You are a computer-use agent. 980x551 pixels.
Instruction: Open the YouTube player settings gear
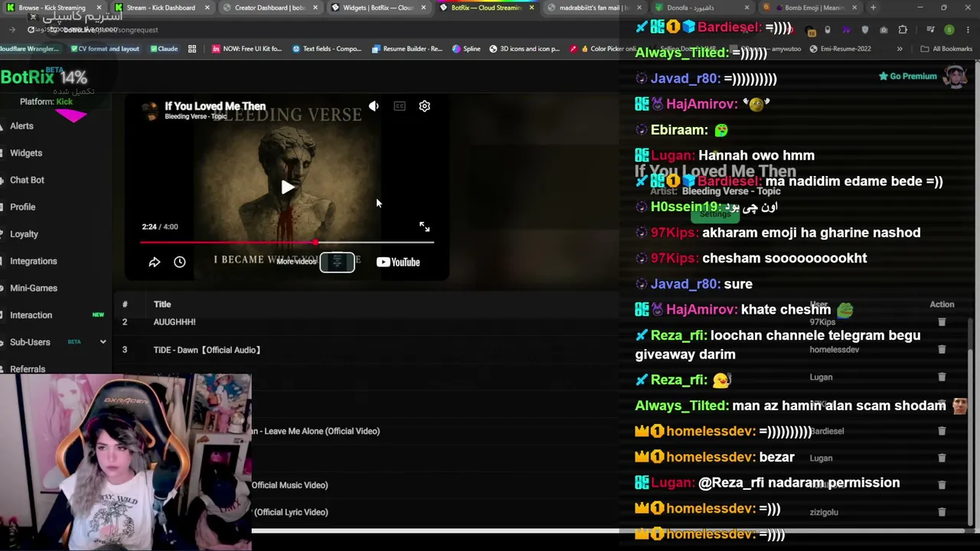point(425,106)
